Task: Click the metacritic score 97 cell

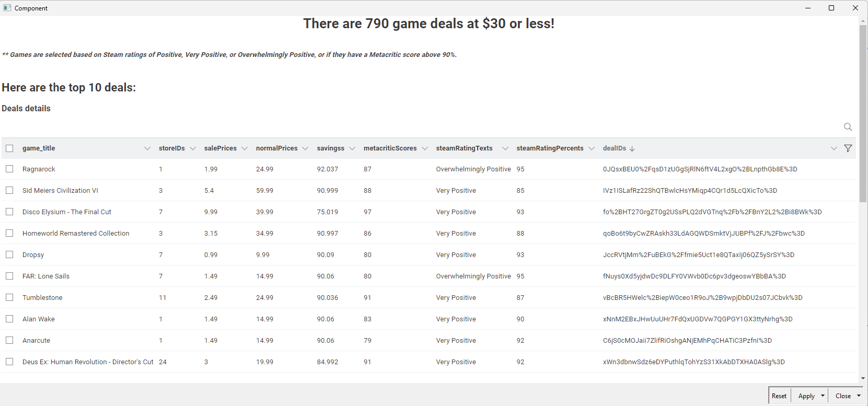Action: tap(368, 212)
